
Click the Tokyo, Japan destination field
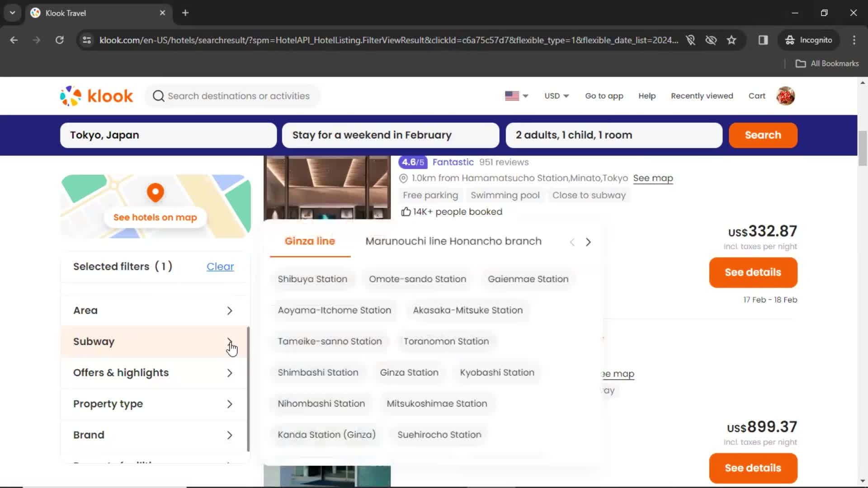168,135
